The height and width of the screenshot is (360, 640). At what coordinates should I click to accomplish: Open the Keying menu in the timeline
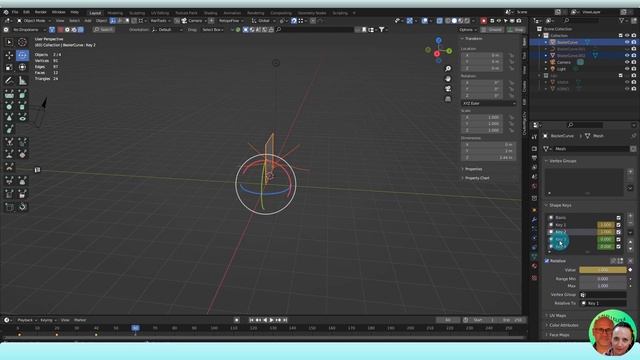tap(48, 320)
